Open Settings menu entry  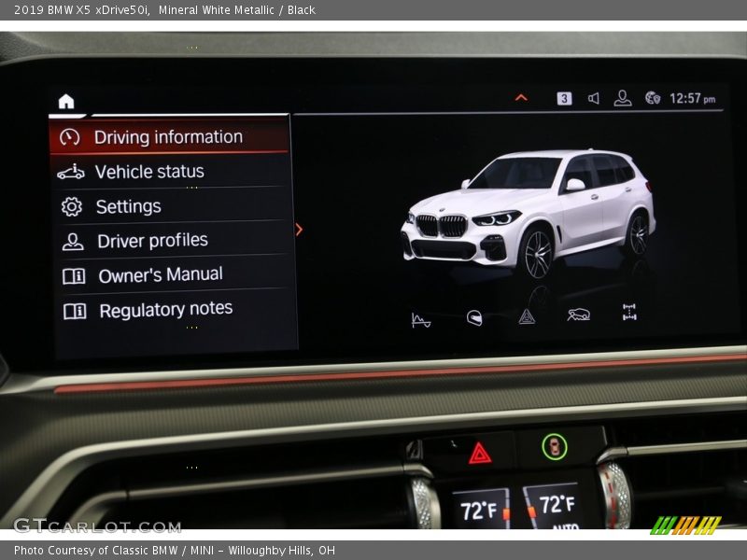click(172, 206)
